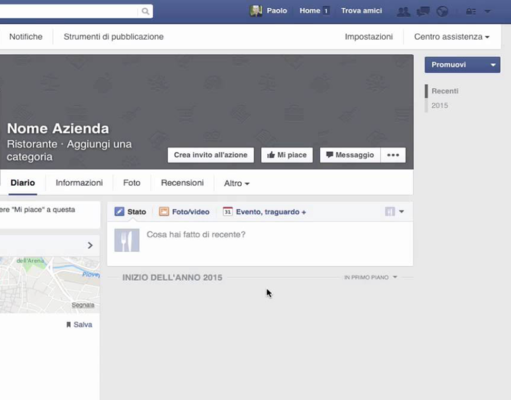Open the In primo piano filter dropdown
511x400 pixels.
coord(371,277)
